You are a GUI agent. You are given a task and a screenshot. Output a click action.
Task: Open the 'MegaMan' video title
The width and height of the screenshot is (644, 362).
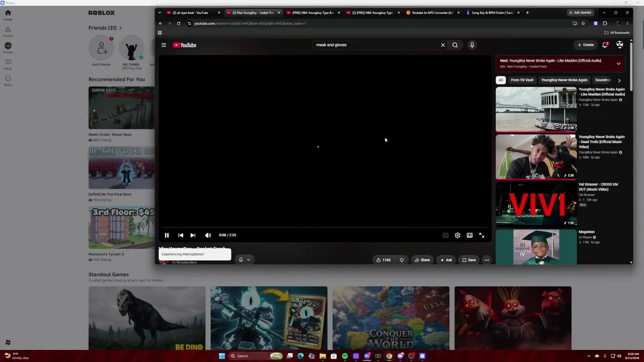587,232
